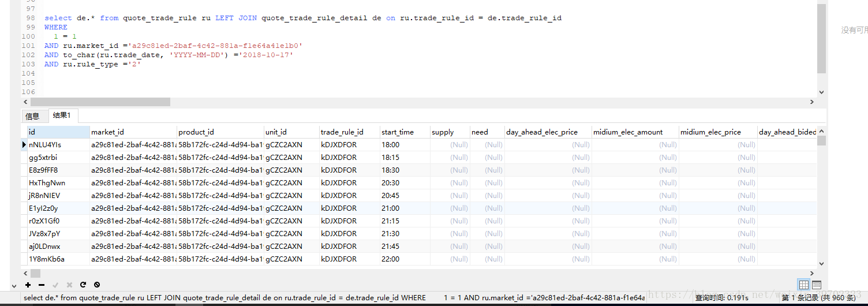Image resolution: width=868 pixels, height=306 pixels.
Task: Select the id cell HxThgNwn
Action: (58, 182)
